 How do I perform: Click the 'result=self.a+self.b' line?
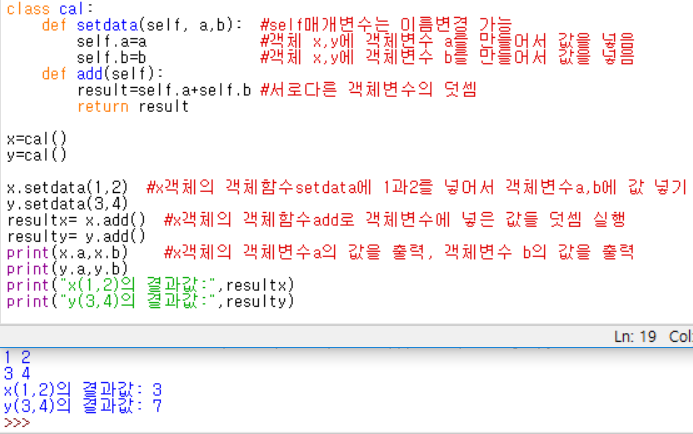click(x=164, y=90)
